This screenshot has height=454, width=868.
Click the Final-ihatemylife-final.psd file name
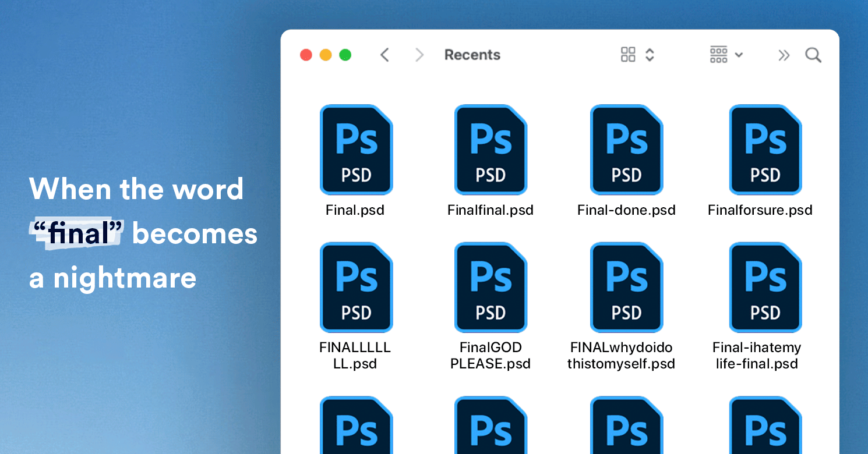pos(757,356)
